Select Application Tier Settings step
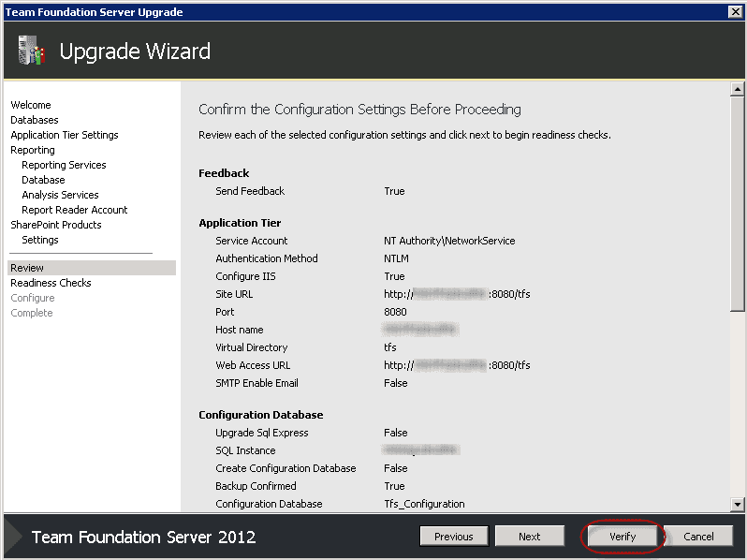 tap(65, 135)
